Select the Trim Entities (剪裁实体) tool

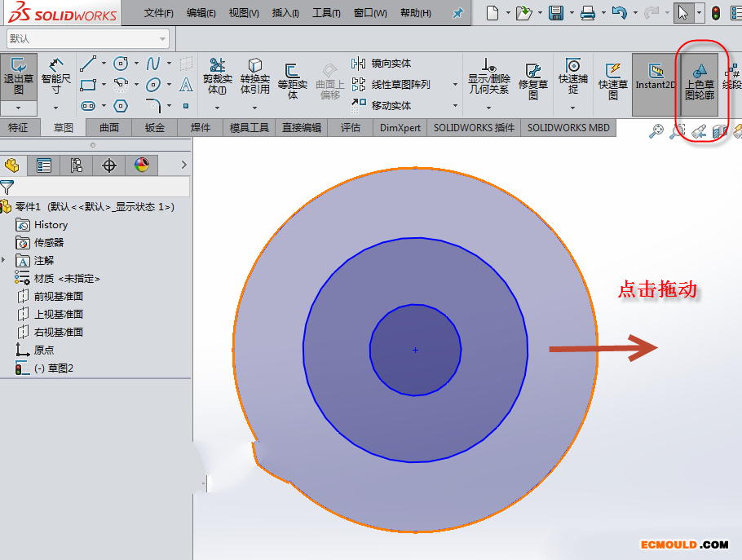[x=217, y=77]
